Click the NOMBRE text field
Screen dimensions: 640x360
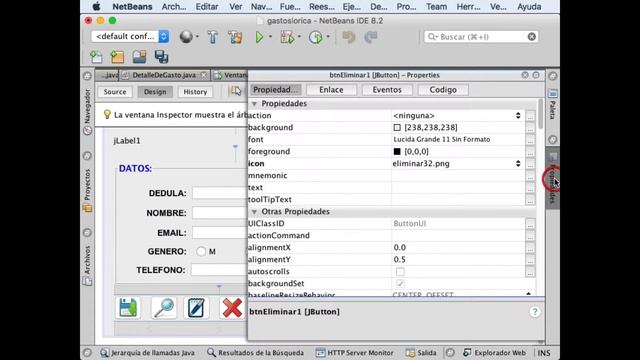pyautogui.click(x=220, y=213)
